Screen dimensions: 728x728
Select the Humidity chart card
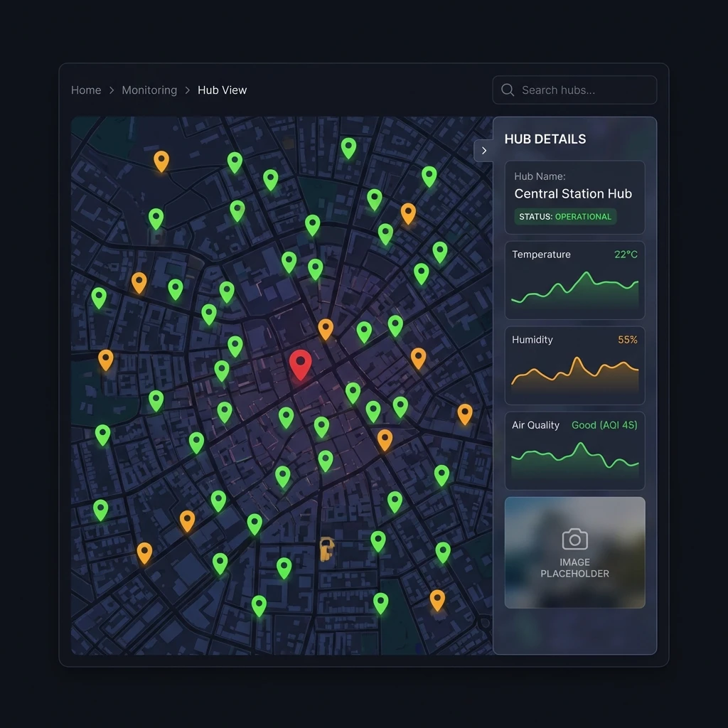[x=574, y=365]
